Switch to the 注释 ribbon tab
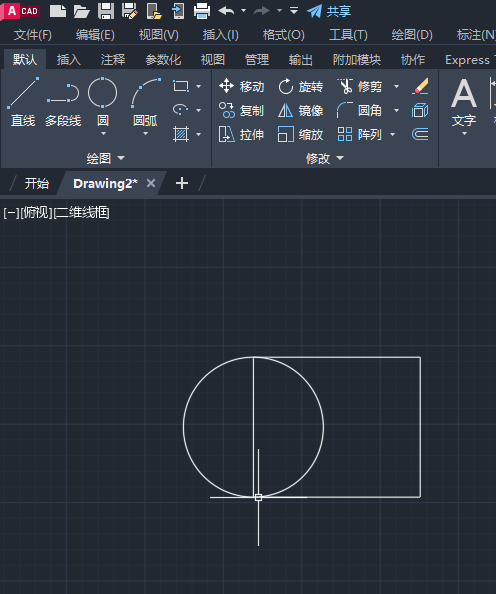 click(113, 59)
